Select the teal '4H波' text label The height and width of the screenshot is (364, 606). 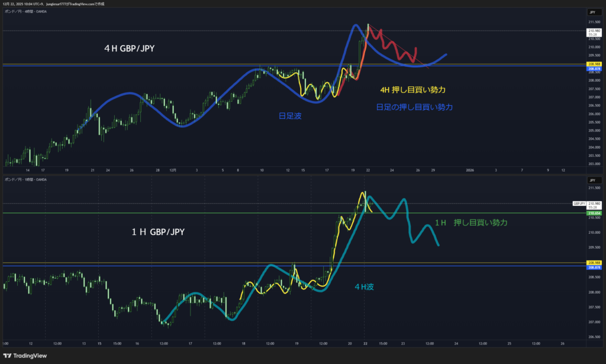point(364,286)
